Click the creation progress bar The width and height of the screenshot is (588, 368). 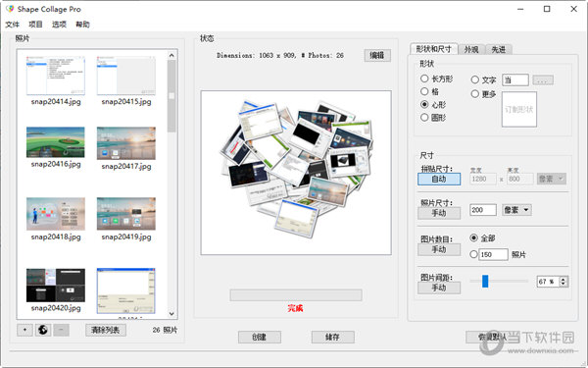tap(296, 295)
